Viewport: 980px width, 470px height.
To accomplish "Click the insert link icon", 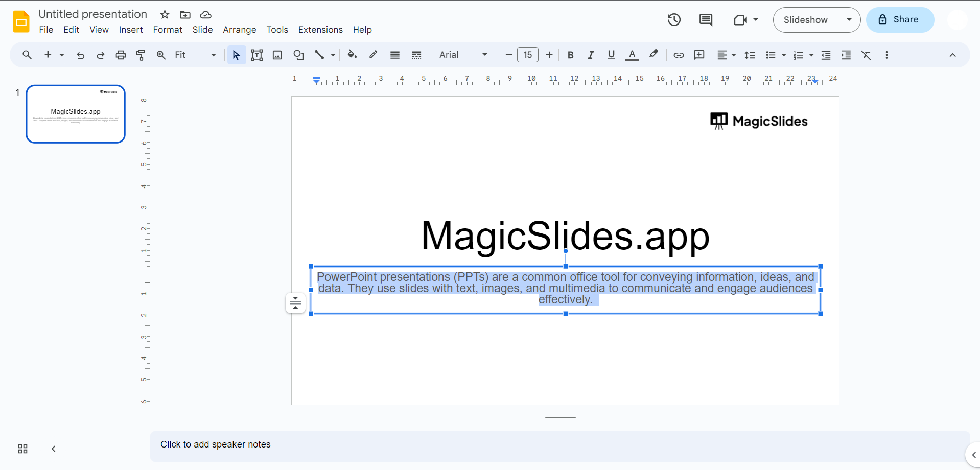I will coord(679,55).
